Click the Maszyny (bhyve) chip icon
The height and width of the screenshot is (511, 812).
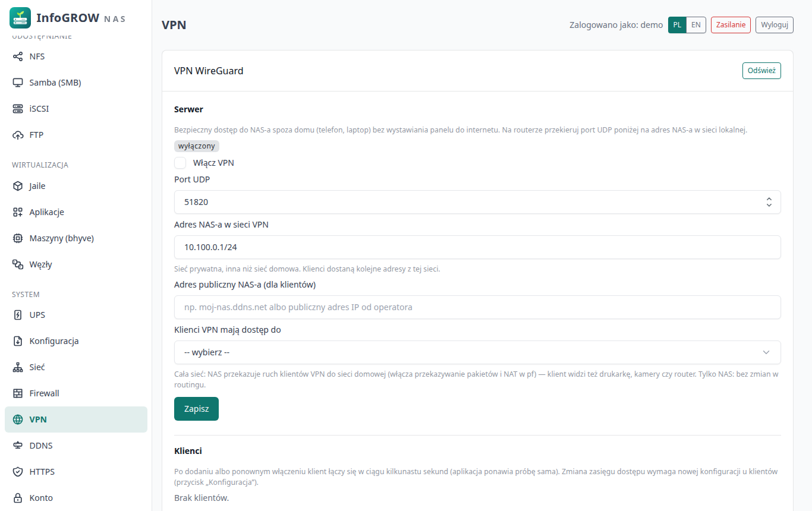pos(18,238)
